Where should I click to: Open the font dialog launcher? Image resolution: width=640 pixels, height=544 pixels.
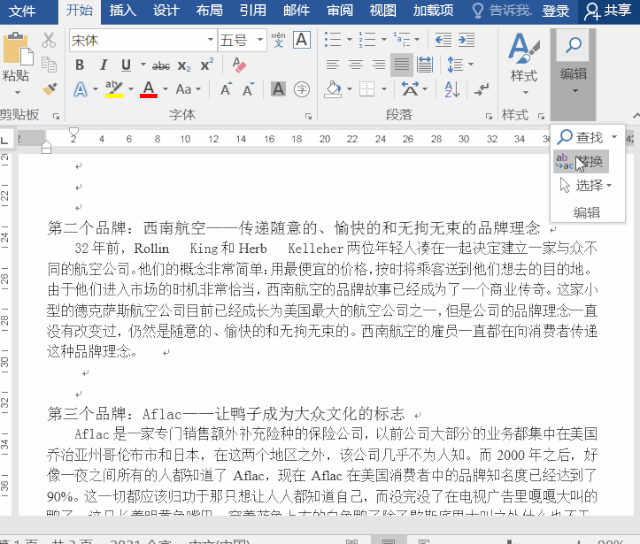pos(309,117)
